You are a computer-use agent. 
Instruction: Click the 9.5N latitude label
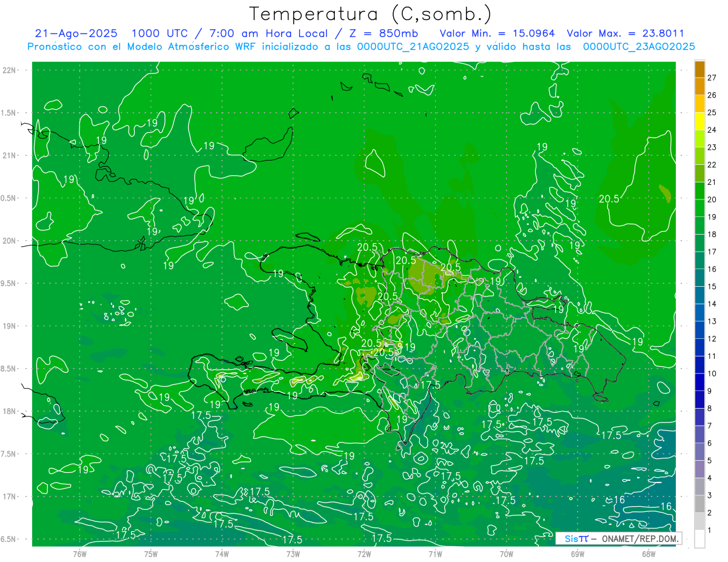(x=8, y=283)
